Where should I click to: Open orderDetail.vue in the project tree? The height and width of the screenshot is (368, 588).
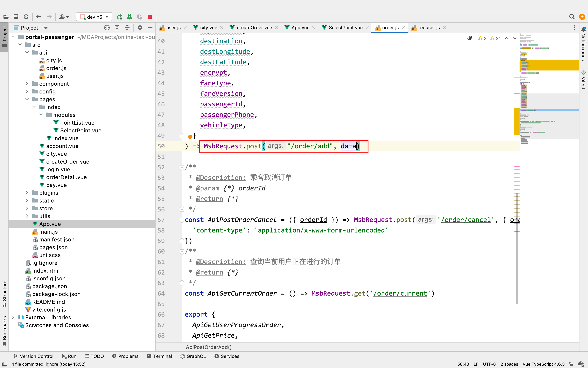(x=66, y=177)
